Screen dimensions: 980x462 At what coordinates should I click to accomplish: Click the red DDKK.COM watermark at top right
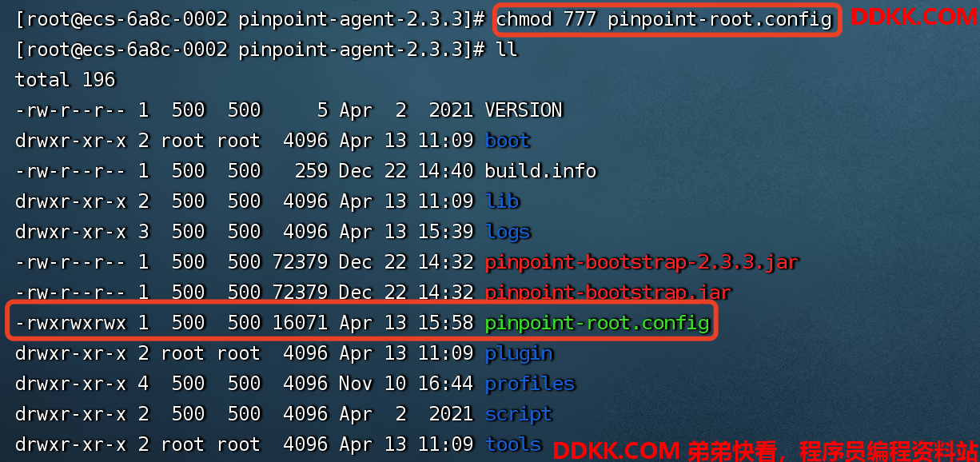coord(914,17)
